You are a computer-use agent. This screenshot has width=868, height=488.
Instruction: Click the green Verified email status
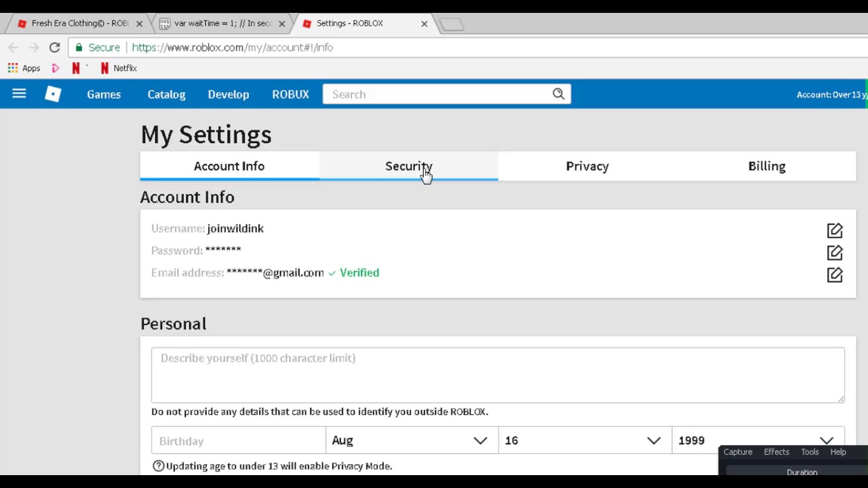pyautogui.click(x=353, y=272)
